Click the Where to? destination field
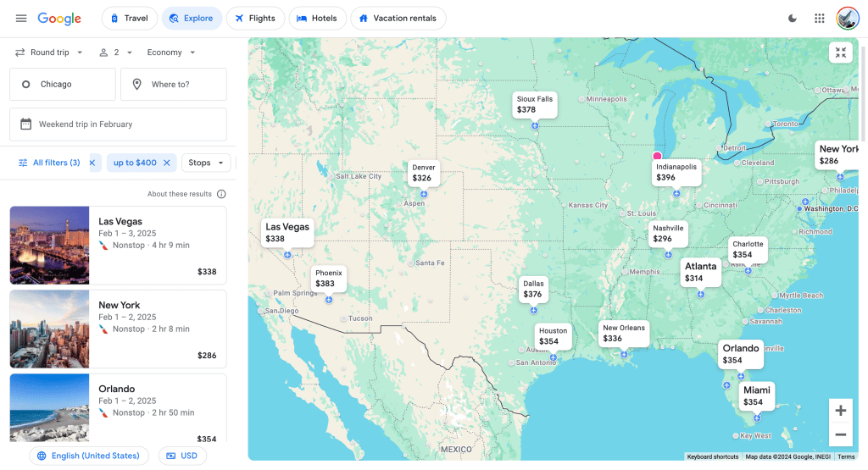The image size is (868, 470). (174, 85)
